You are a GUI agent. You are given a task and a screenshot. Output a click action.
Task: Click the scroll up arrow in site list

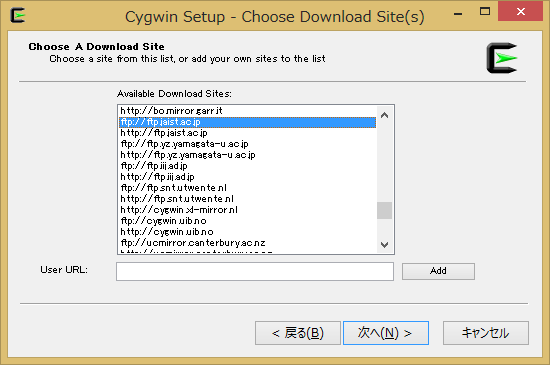(x=384, y=115)
